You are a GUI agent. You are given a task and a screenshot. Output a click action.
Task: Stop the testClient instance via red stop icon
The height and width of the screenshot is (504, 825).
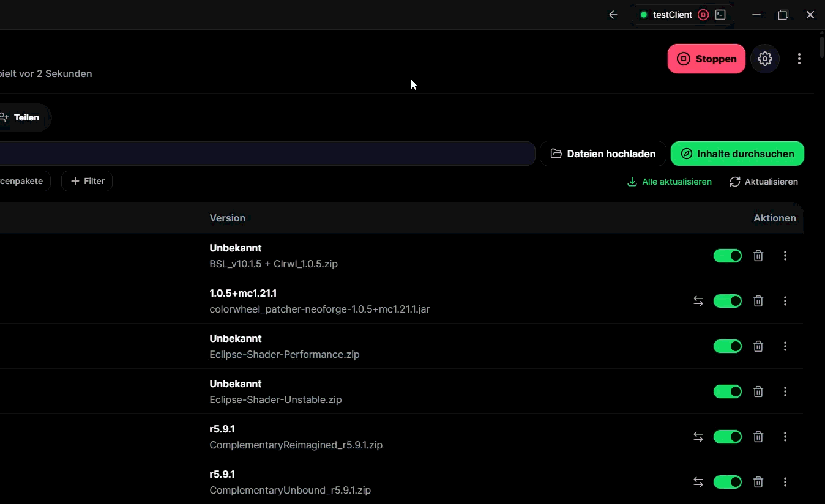coord(703,15)
